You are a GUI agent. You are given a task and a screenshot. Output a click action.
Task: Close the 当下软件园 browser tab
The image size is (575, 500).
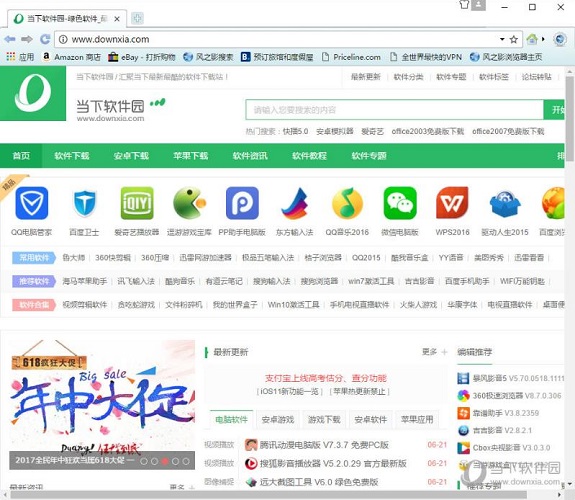point(117,19)
